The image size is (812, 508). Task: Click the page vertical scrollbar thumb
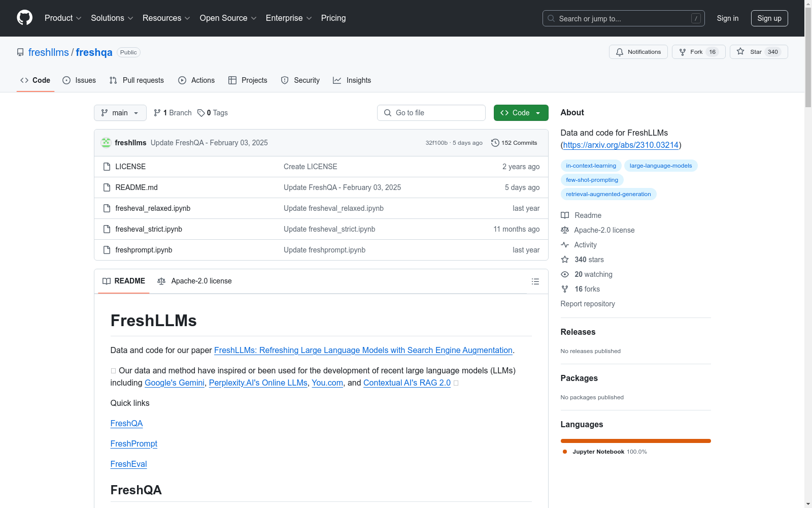[808, 57]
